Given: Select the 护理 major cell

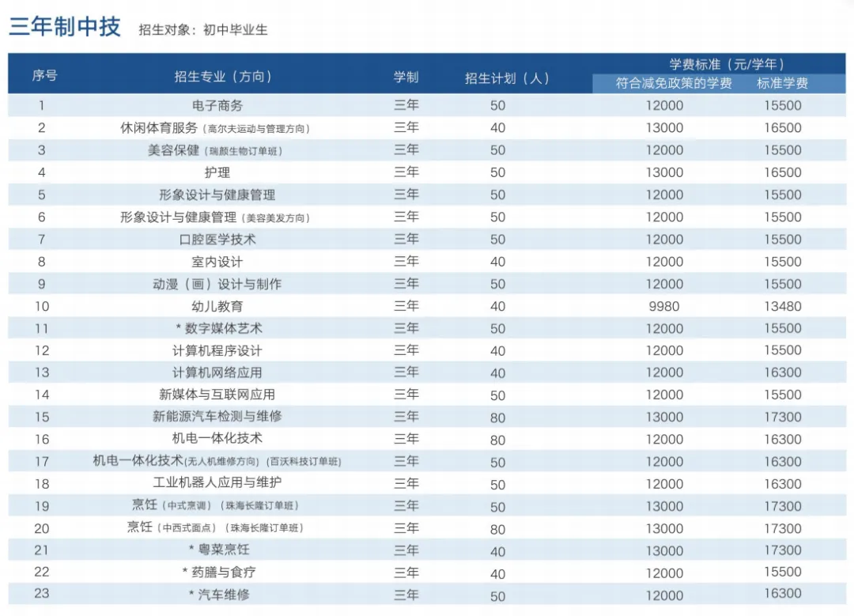Looking at the screenshot, I should tap(217, 172).
